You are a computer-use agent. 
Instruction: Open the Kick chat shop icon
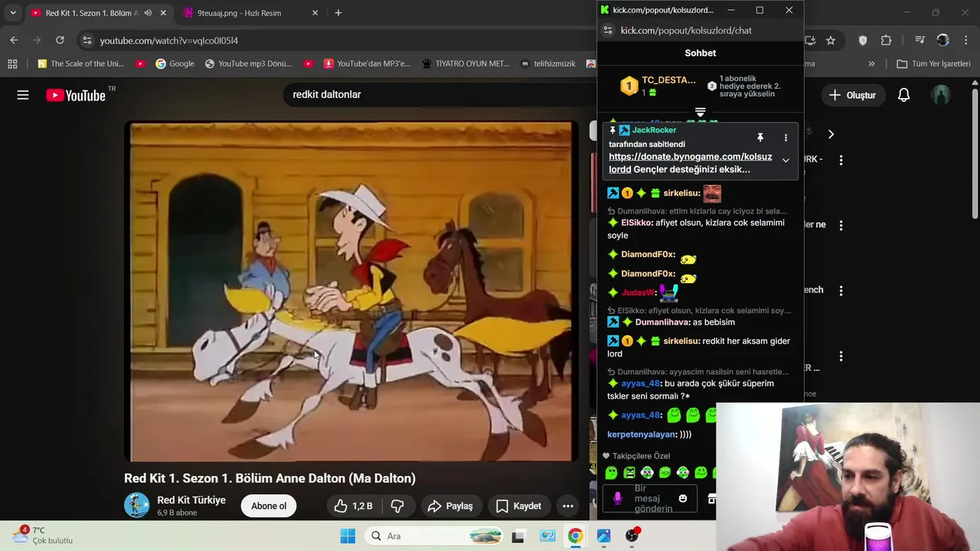711,499
